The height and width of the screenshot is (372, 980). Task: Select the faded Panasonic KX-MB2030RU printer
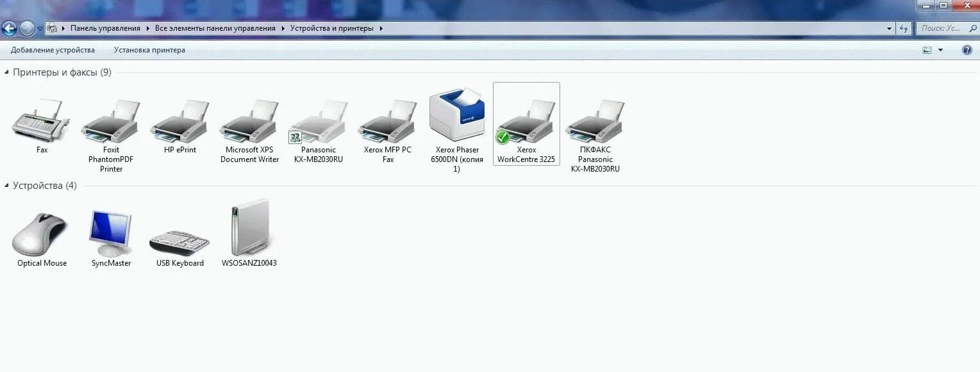click(319, 120)
